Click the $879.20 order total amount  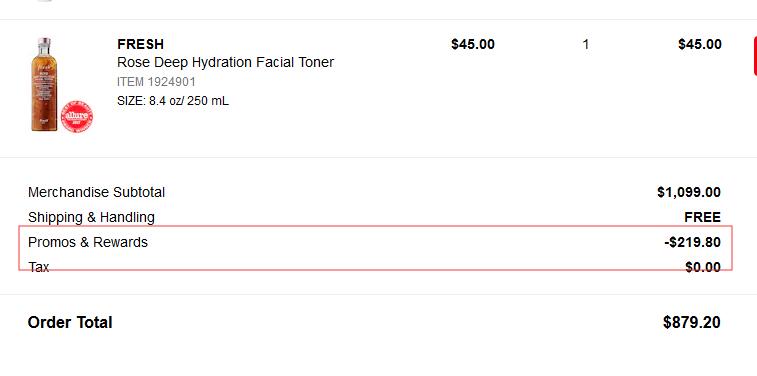pyautogui.click(x=692, y=322)
